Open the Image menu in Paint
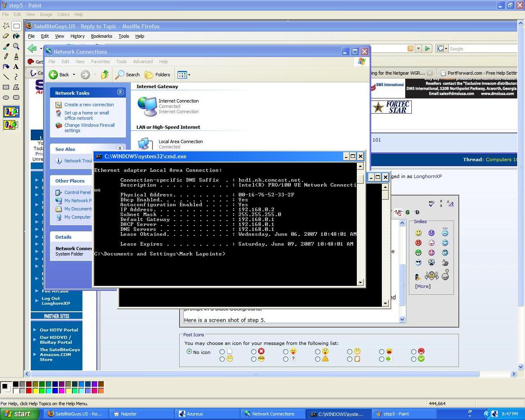525x420 pixels. pos(46,14)
